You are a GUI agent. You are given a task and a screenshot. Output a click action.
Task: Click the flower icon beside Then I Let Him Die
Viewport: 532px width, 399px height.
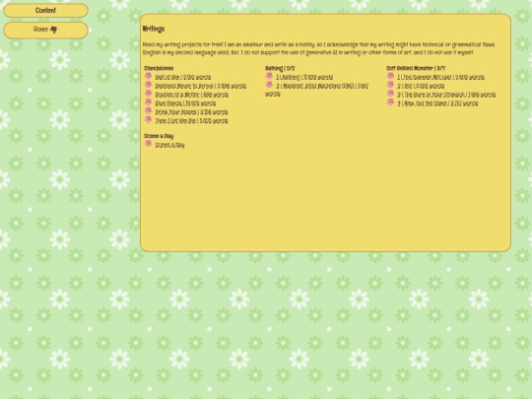pos(148,120)
